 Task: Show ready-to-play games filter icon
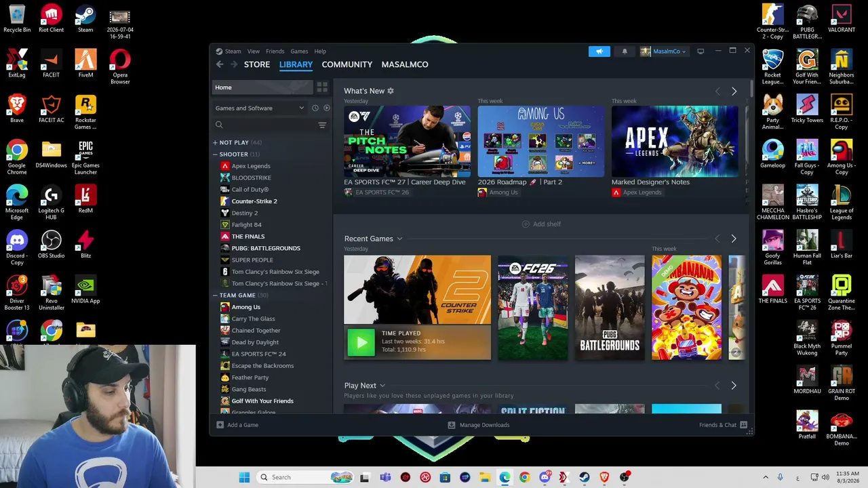327,108
